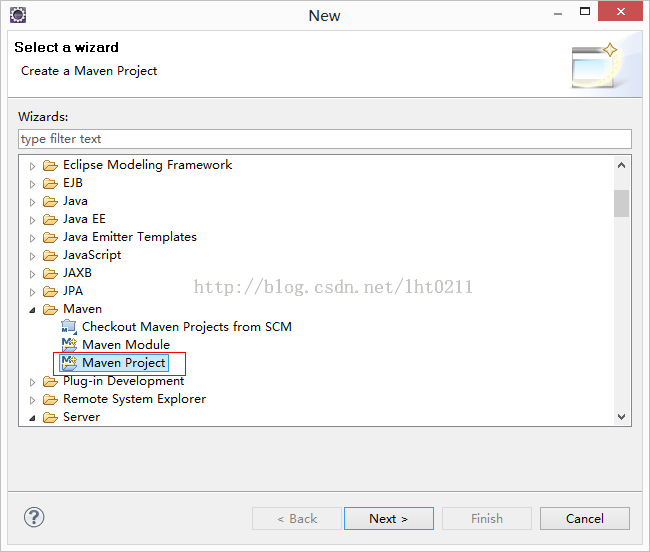Select the Java Emitter Templates label

[x=130, y=237]
